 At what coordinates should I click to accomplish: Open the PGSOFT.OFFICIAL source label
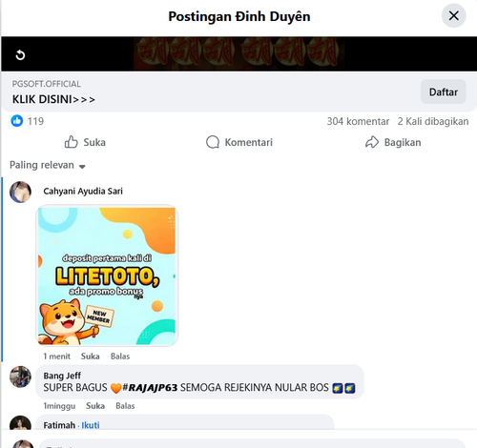click(47, 84)
